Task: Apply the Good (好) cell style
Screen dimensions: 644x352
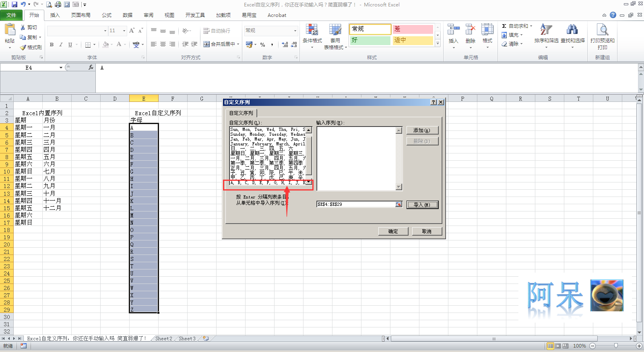Action: coord(370,40)
